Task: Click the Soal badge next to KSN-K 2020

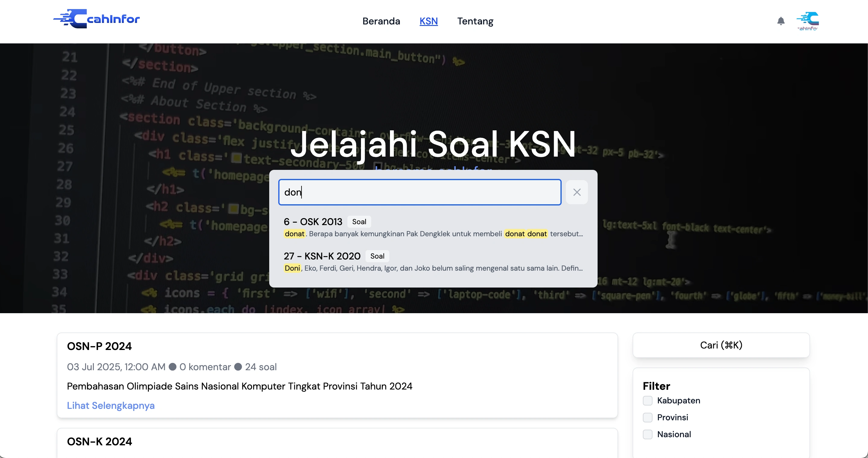Action: (x=377, y=256)
